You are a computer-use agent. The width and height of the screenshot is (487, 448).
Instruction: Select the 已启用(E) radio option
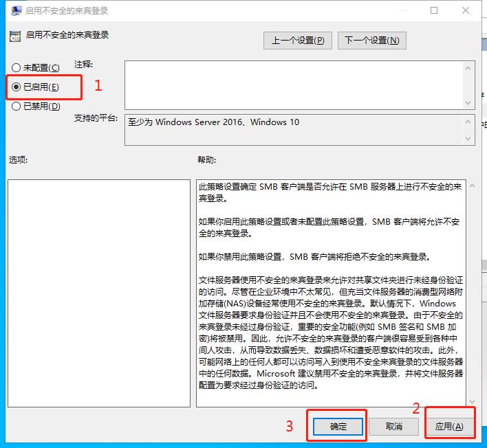point(35,87)
